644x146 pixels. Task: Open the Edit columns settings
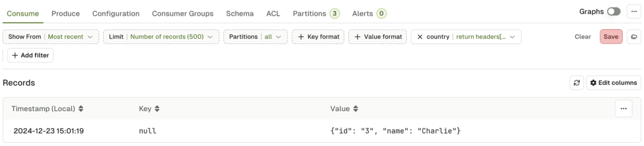613,83
